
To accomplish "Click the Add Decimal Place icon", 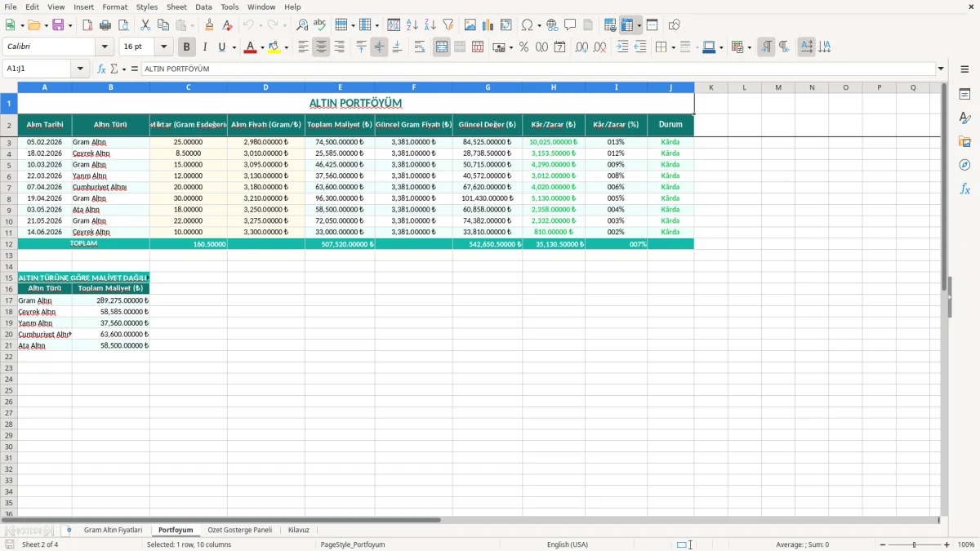I will (x=581, y=47).
